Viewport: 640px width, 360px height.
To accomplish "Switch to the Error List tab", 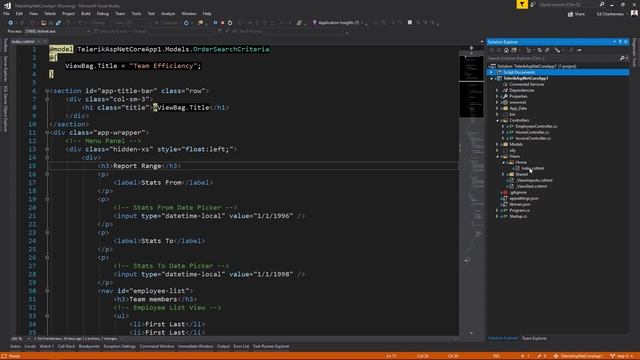I will pyautogui.click(x=241, y=347).
